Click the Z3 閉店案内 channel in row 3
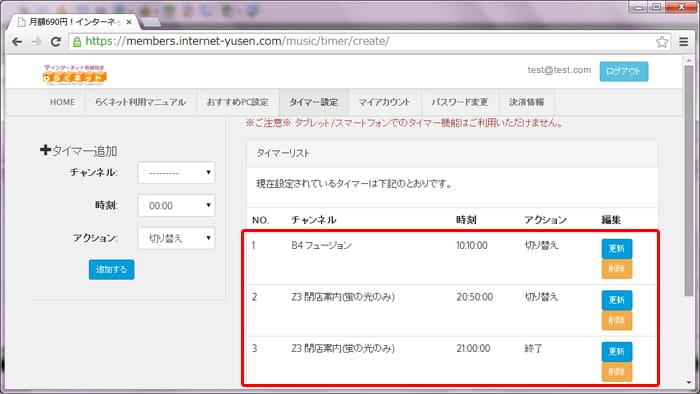 click(x=343, y=348)
